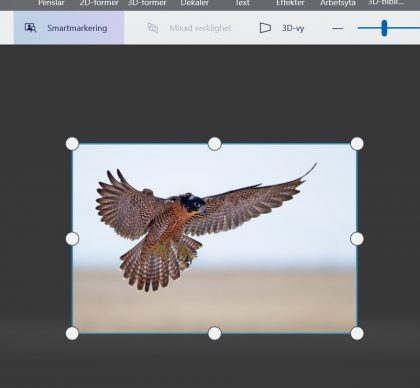Open the Text tab
This screenshot has height=388, width=420.
tap(242, 3)
